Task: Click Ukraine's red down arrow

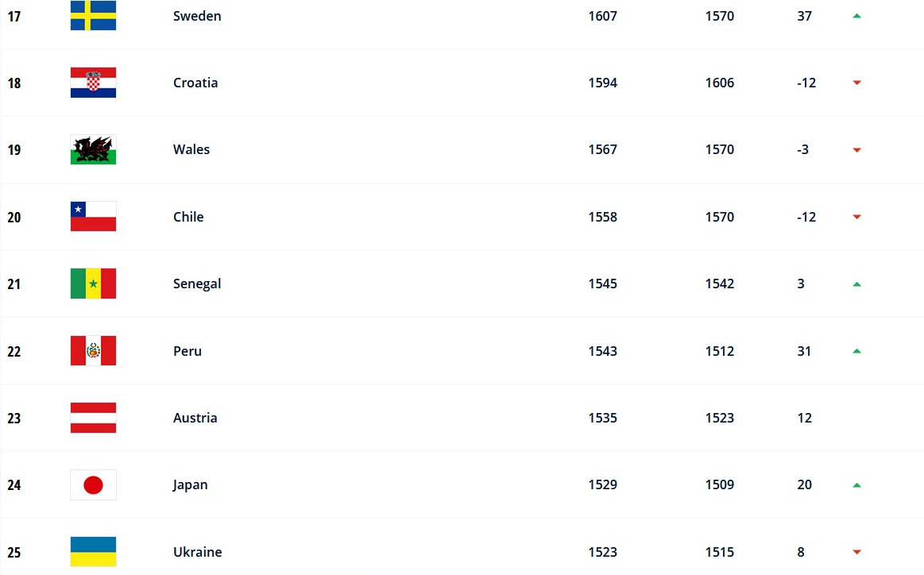Action: (856, 552)
